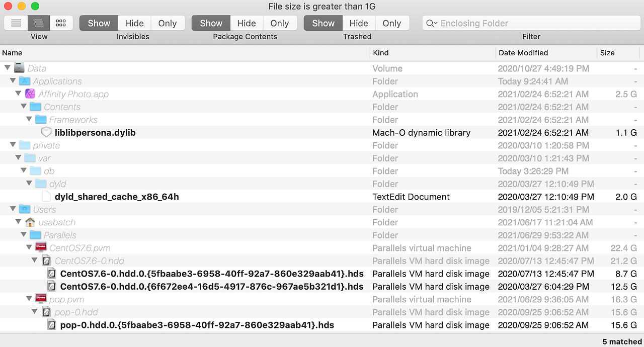
Task: Select the liblibpersona.dylib file name
Action: tap(95, 133)
